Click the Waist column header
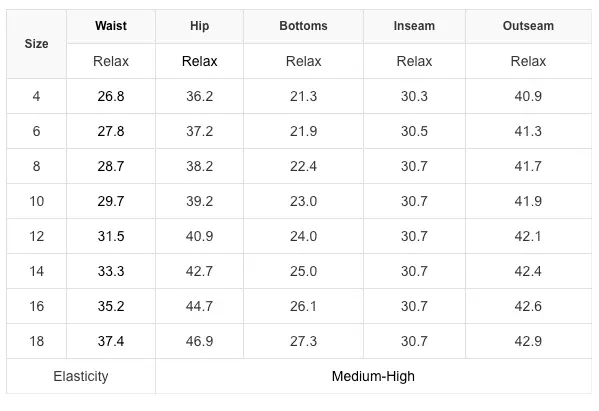The image size is (599, 411). 111,26
